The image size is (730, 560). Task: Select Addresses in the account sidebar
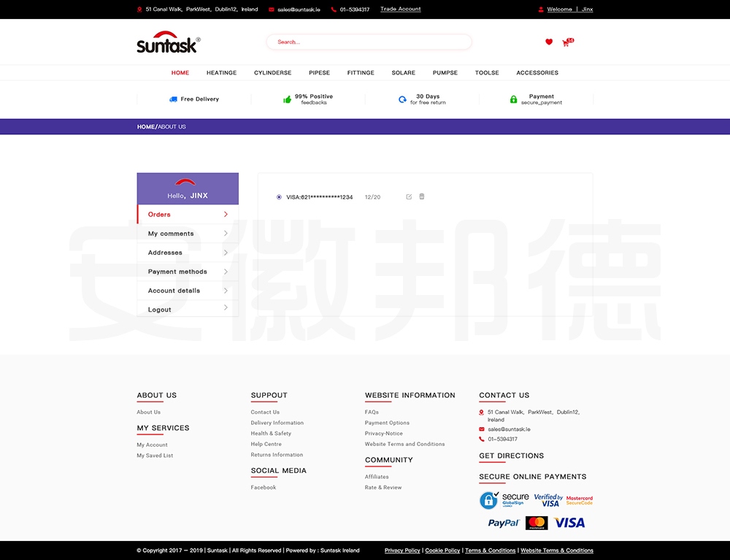pyautogui.click(x=166, y=253)
